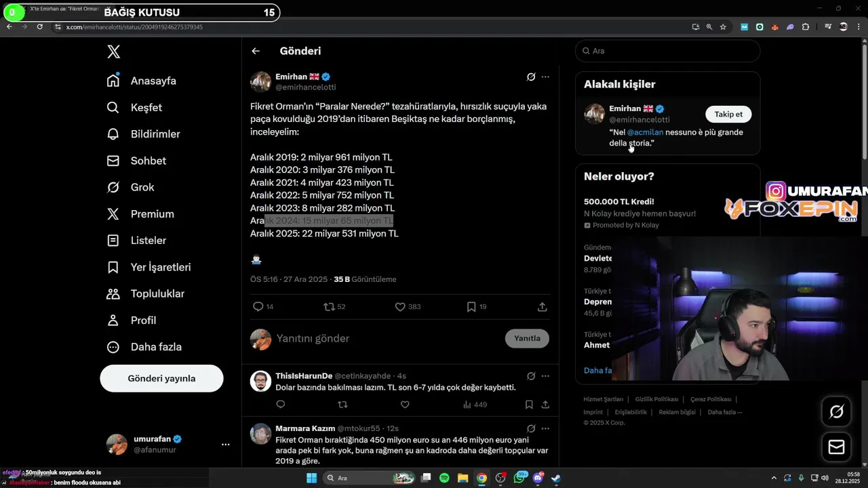Image resolution: width=868 pixels, height=488 pixels.
Task: Click the Windows Start button
Action: pyautogui.click(x=311, y=478)
